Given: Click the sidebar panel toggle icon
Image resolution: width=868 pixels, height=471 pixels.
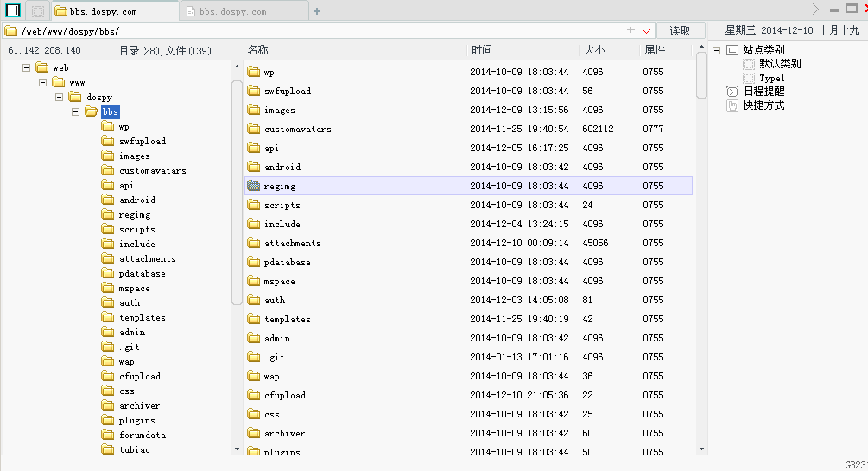Looking at the screenshot, I should pos(13,10).
